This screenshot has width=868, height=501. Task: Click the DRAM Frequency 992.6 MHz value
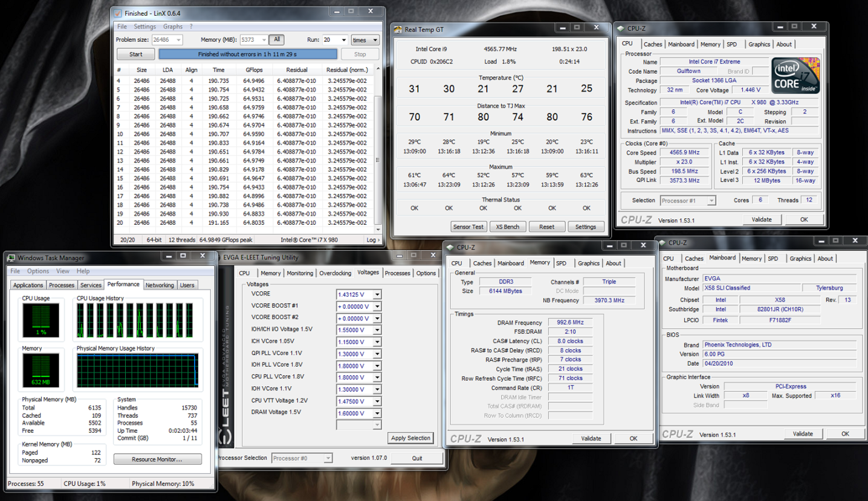(570, 323)
